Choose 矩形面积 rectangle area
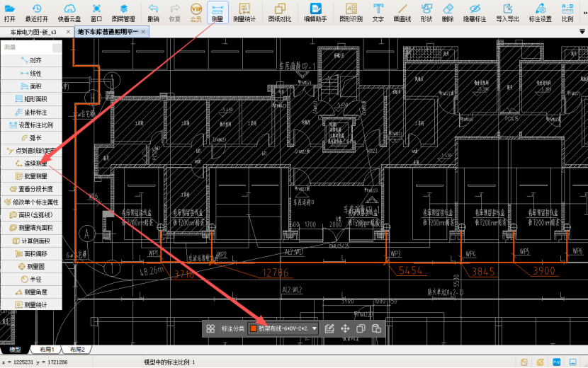Image resolution: width=588 pixels, height=368 pixels. pyautogui.click(x=31, y=99)
